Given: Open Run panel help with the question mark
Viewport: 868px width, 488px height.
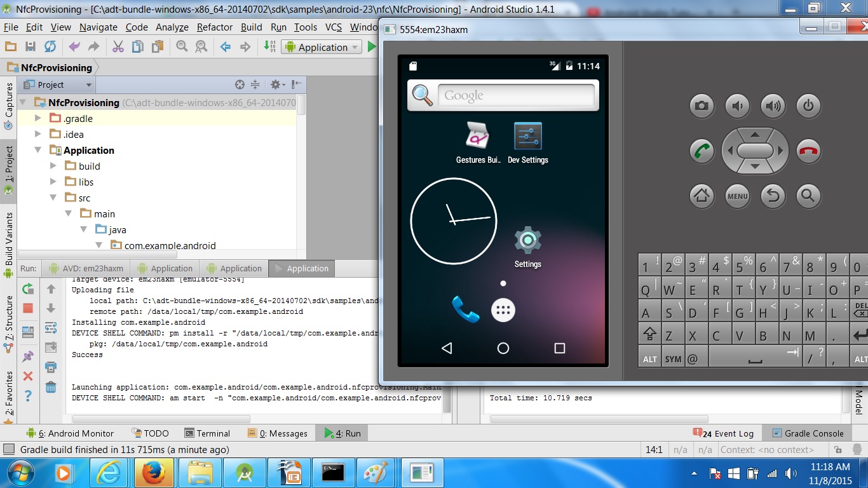Looking at the screenshot, I should tap(28, 396).
